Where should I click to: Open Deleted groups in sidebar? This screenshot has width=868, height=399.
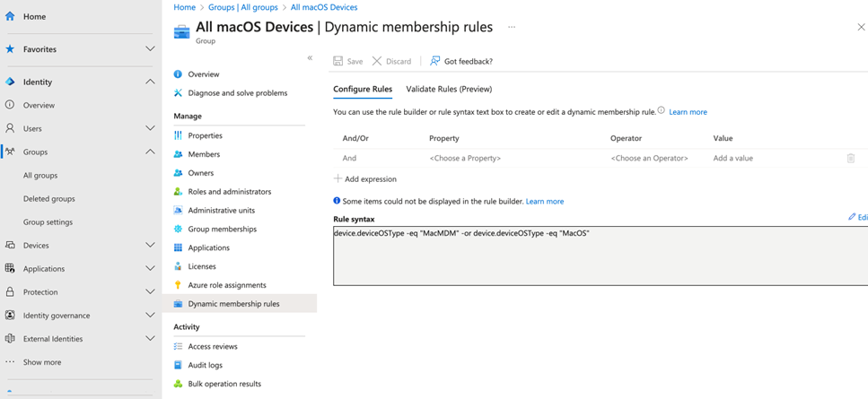[x=49, y=198]
